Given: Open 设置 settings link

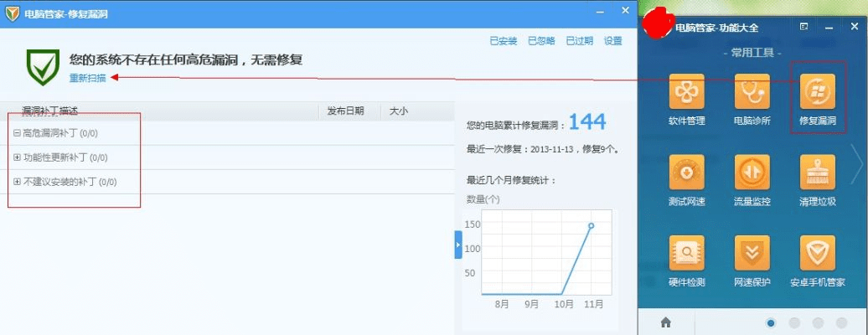Looking at the screenshot, I should point(612,41).
